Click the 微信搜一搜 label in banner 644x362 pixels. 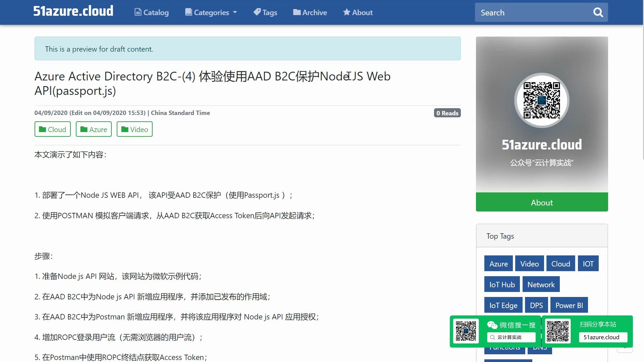tap(517, 325)
